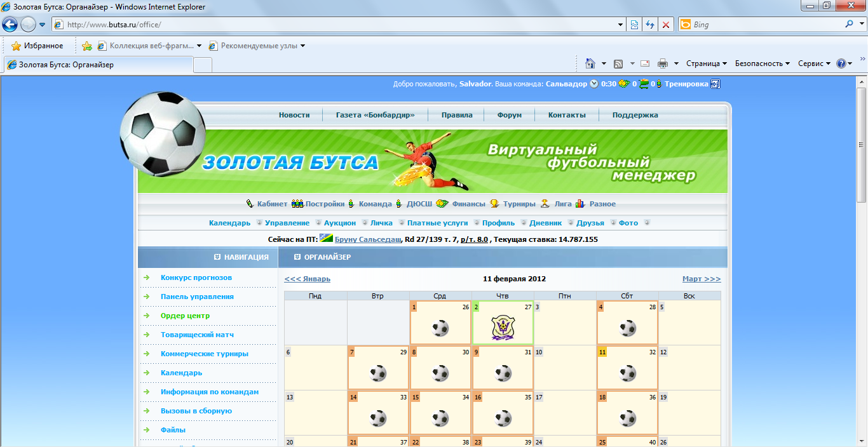Click the Лига icon

pos(545,204)
